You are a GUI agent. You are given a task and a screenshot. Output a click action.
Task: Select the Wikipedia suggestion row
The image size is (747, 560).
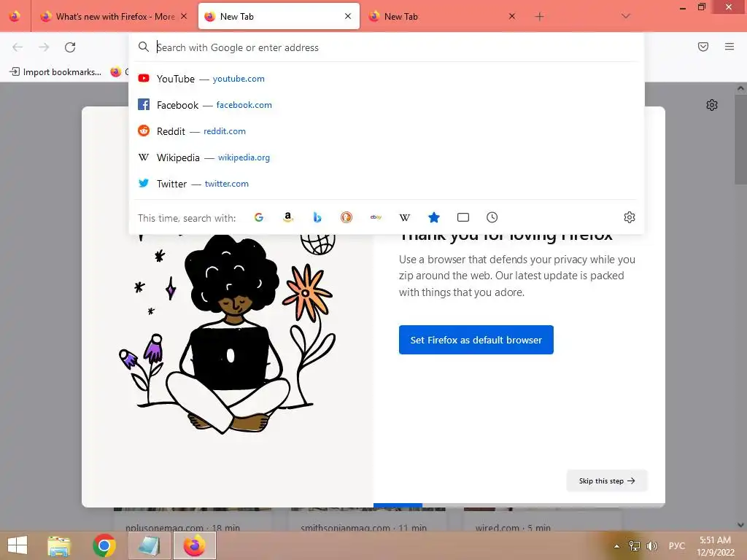387,157
